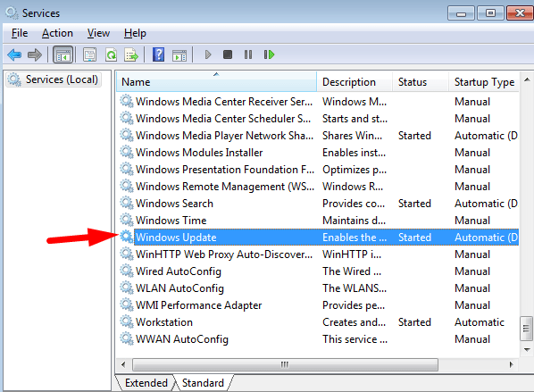Click gear icon of Windows Modules Installer row

point(127,152)
